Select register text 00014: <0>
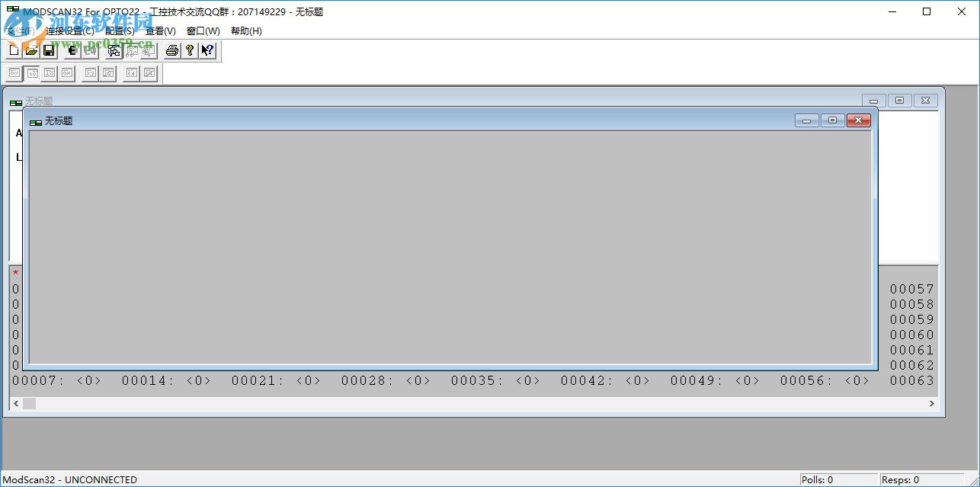This screenshot has width=980, height=487. pyautogui.click(x=166, y=380)
